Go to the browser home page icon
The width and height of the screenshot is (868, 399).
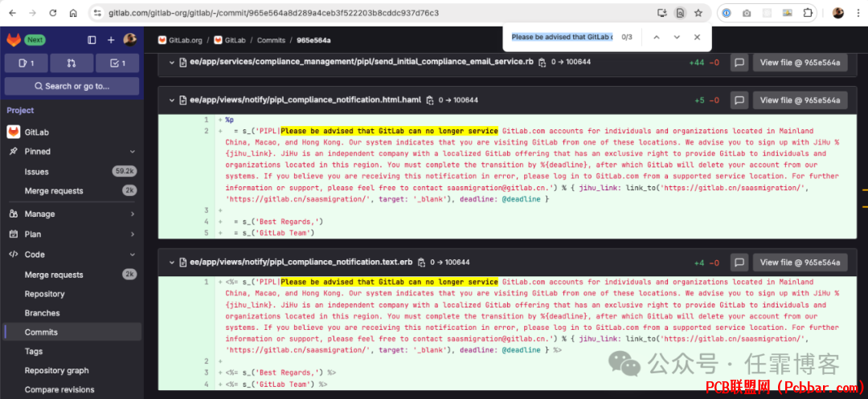(x=73, y=13)
